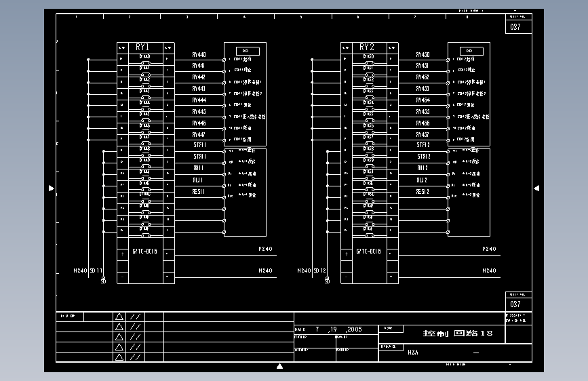Click the ground symbol below SD12
This screenshot has width=588, height=381.
[328, 280]
